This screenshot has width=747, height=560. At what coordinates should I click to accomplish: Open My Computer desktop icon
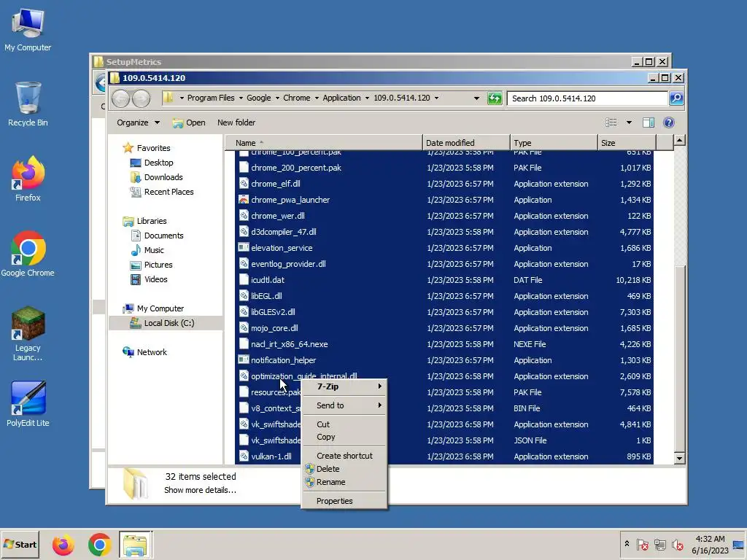click(x=28, y=29)
